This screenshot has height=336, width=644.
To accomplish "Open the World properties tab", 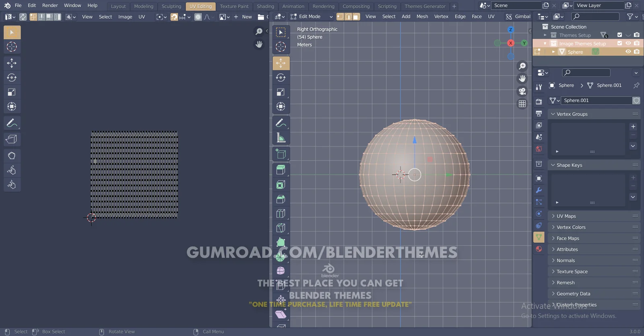I will coord(539,149).
